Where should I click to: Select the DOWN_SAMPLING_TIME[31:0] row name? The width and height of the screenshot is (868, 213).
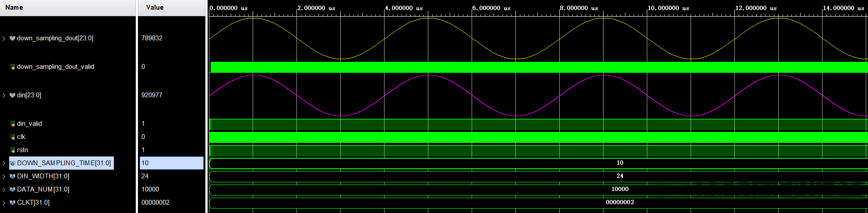point(64,163)
